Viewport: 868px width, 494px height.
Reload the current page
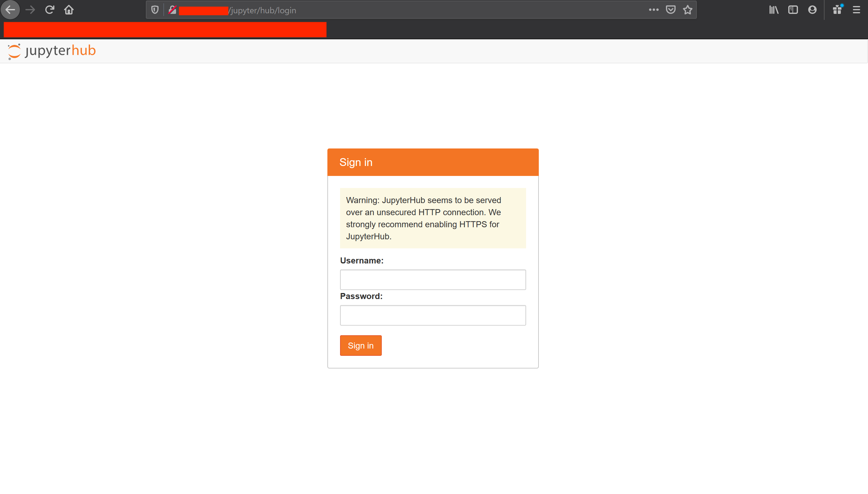click(x=50, y=10)
